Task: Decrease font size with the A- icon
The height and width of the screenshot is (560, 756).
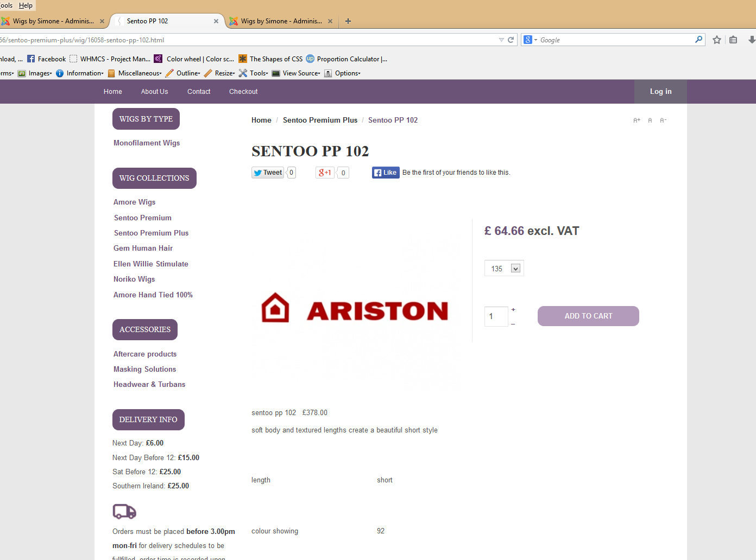Action: click(x=663, y=120)
